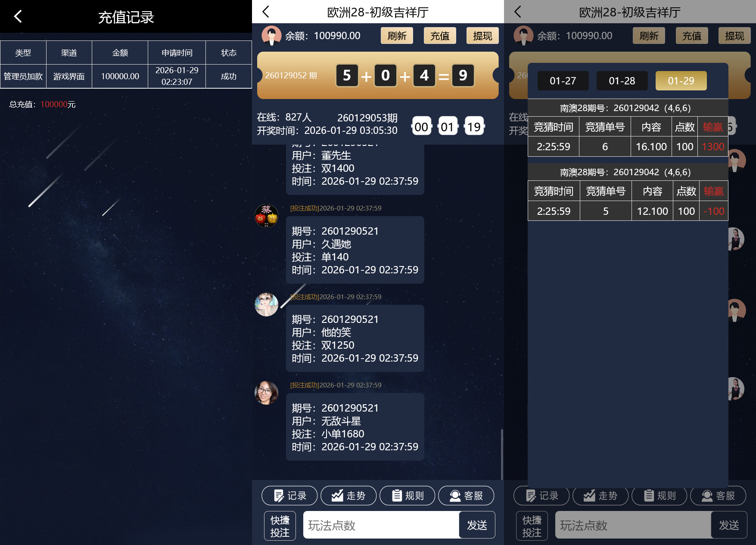
Task: Click the user avatar next to balance
Action: tap(271, 35)
